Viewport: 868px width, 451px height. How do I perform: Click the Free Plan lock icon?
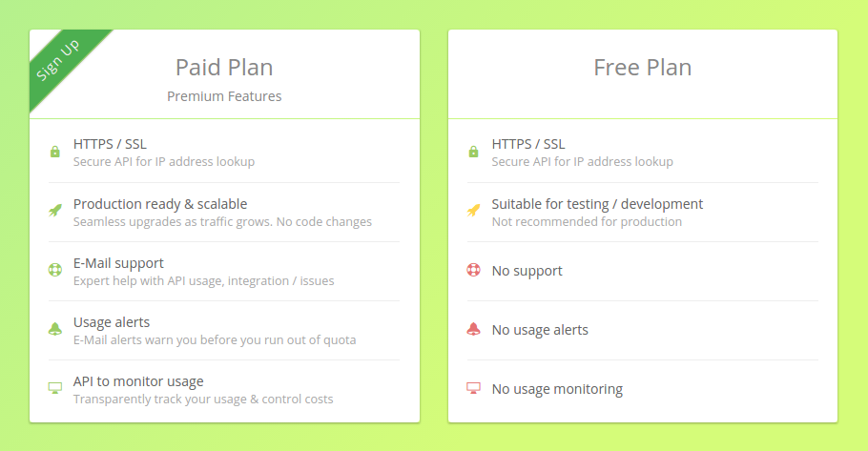click(x=473, y=152)
